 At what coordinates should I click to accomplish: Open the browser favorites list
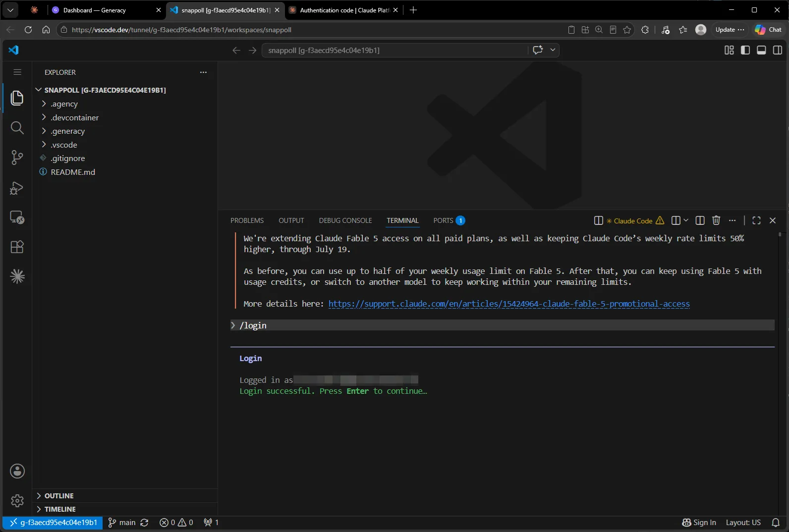coord(683,30)
